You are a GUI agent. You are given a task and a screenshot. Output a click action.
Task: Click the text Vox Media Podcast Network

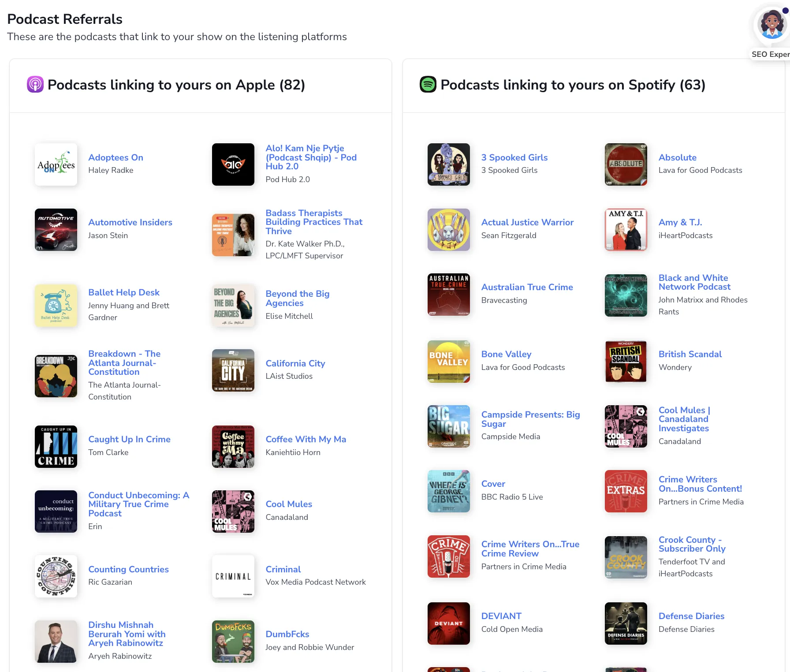click(x=316, y=582)
